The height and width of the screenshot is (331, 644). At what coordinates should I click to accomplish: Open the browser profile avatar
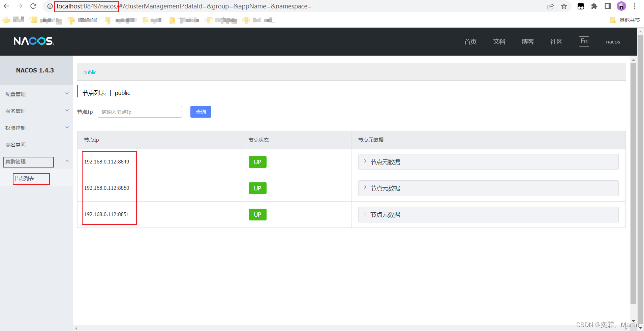click(x=621, y=6)
